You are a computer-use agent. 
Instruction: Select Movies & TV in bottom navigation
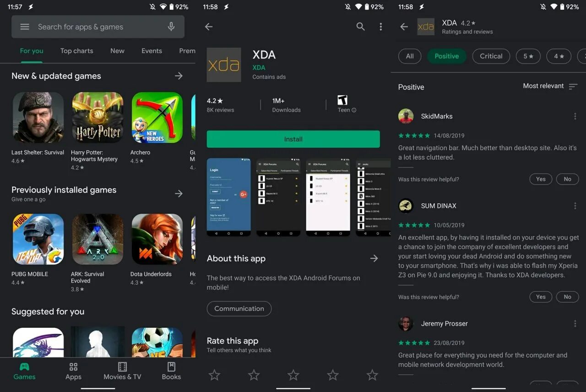[x=122, y=371]
